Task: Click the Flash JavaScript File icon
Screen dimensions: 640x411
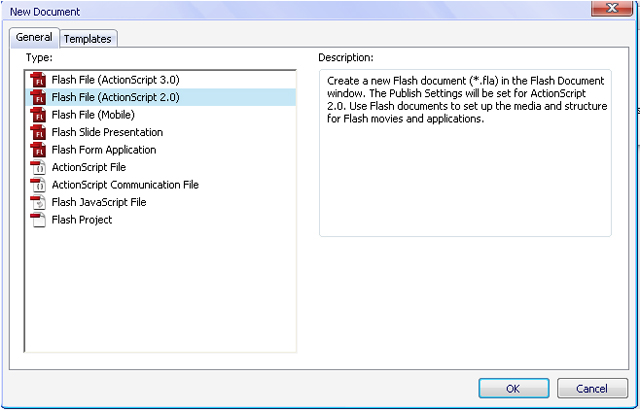Action: tap(38, 202)
